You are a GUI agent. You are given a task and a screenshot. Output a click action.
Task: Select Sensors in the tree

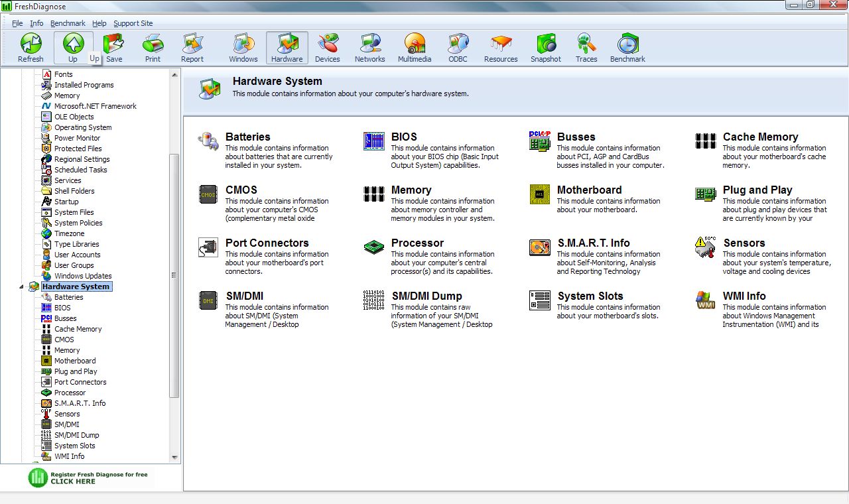[67, 414]
